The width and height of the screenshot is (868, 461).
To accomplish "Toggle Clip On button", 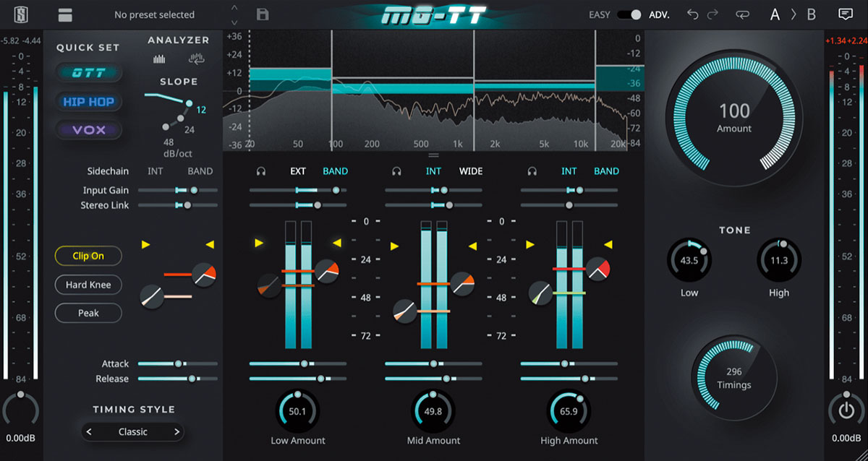I will click(88, 256).
